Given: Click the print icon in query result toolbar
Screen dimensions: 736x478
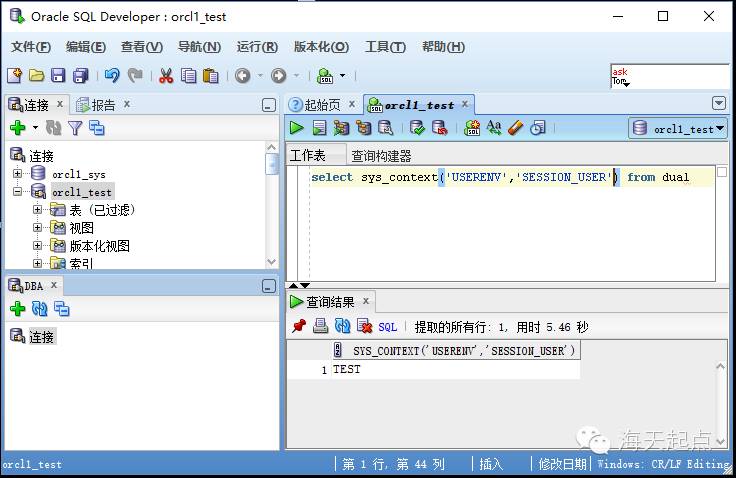Looking at the screenshot, I should (x=321, y=326).
